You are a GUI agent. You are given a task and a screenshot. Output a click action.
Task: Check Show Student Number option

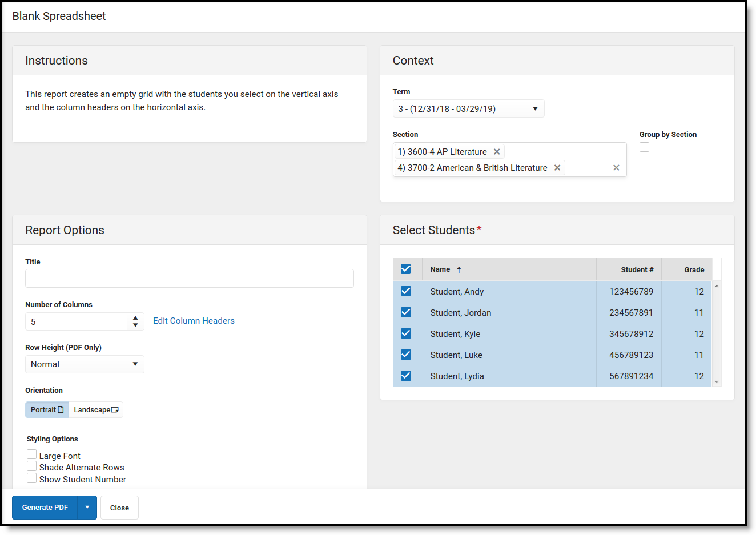point(32,478)
